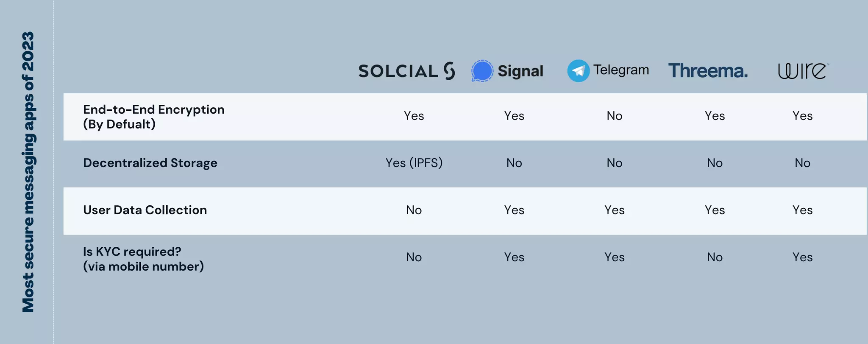
Task: Click the Solcial logo
Action: coord(406,71)
